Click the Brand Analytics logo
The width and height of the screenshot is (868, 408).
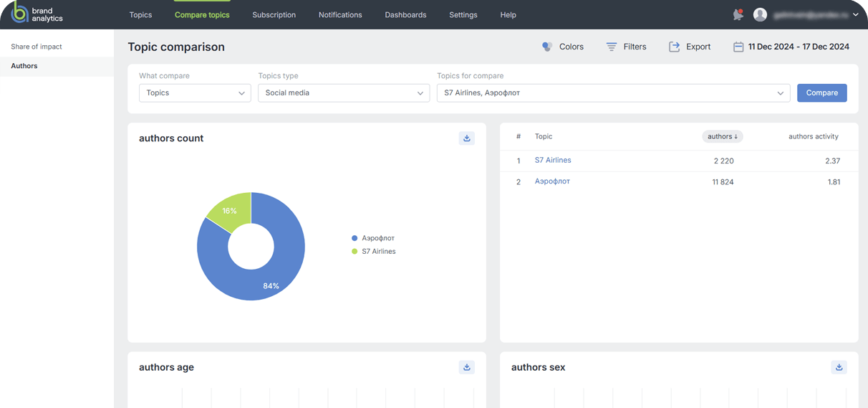point(37,14)
